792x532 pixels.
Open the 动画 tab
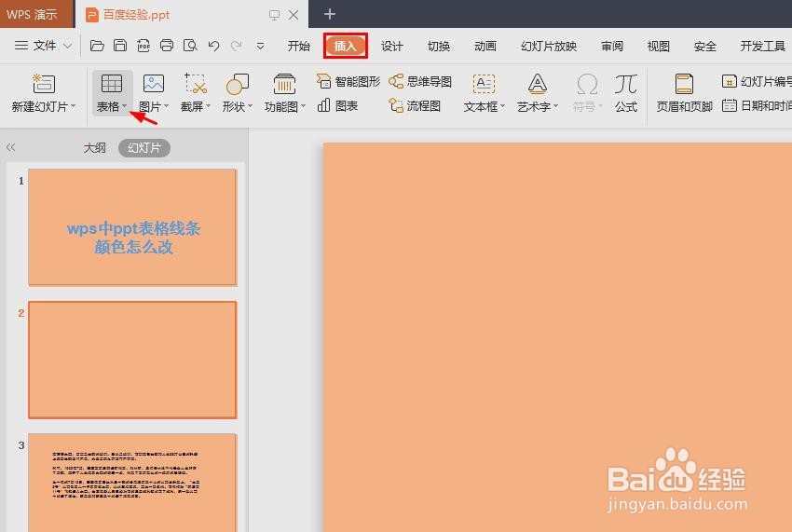(485, 46)
